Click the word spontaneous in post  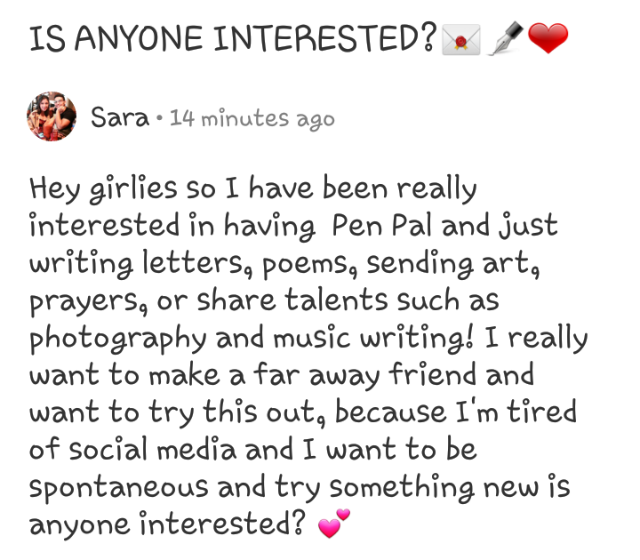119,489
